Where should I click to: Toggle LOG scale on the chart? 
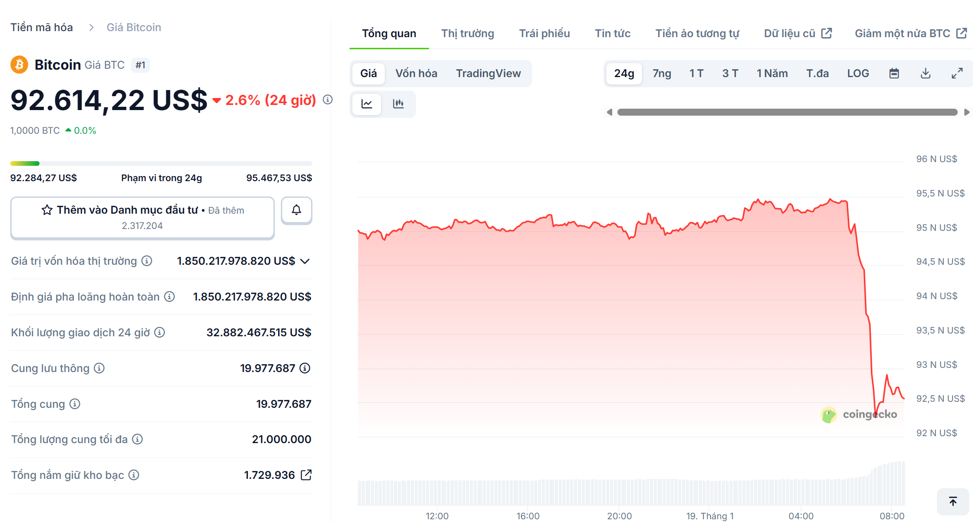(858, 73)
